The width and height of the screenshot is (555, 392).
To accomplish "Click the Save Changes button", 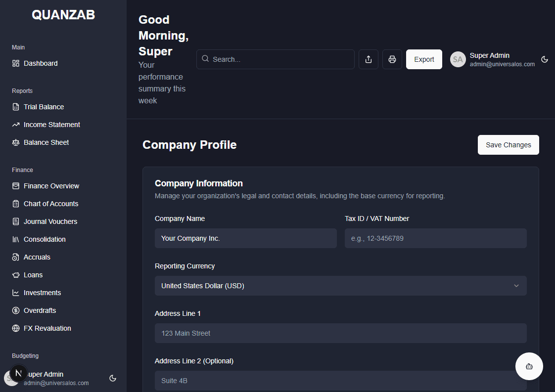I will 509,145.
